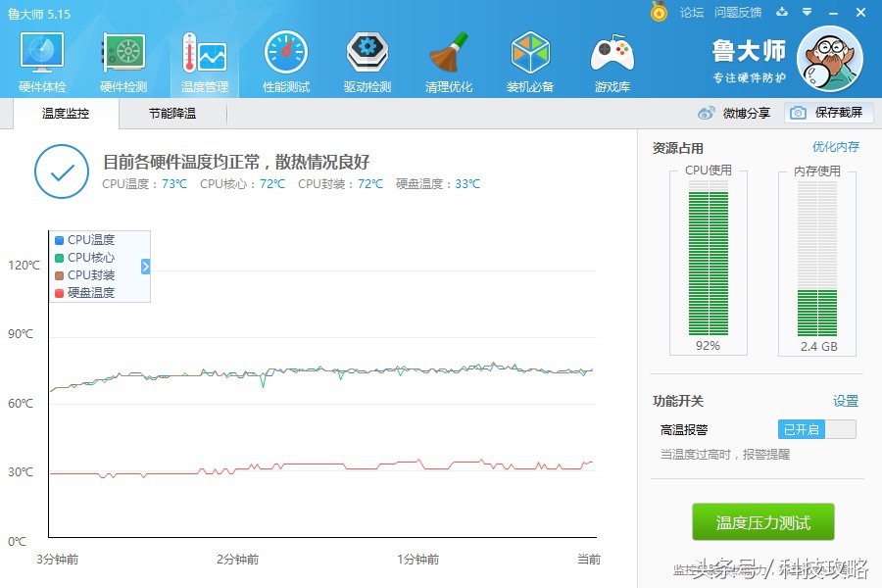Select the 硬盘温度 color swatch
882x588 pixels.
click(x=59, y=293)
